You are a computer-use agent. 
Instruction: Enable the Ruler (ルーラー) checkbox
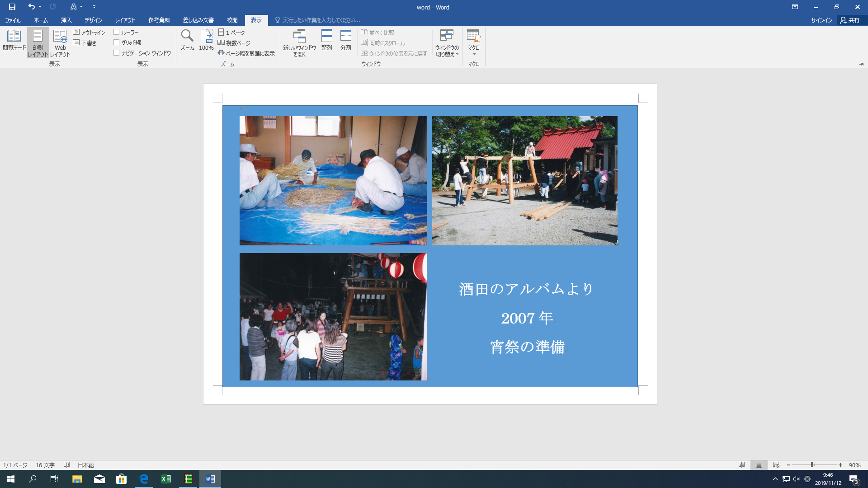click(116, 32)
